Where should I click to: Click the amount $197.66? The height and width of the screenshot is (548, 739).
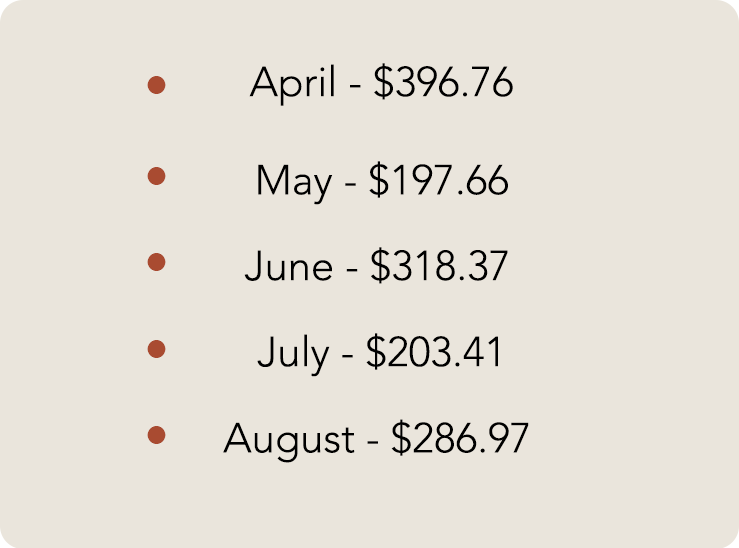click(x=438, y=180)
